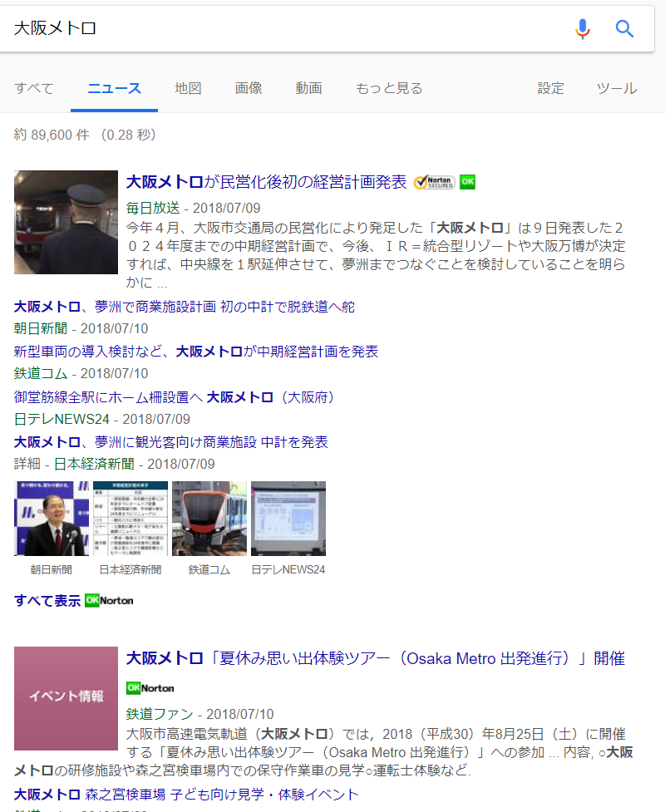The image size is (665, 812).
Task: Click the green OK badge beside first headline
Action: pos(468,182)
